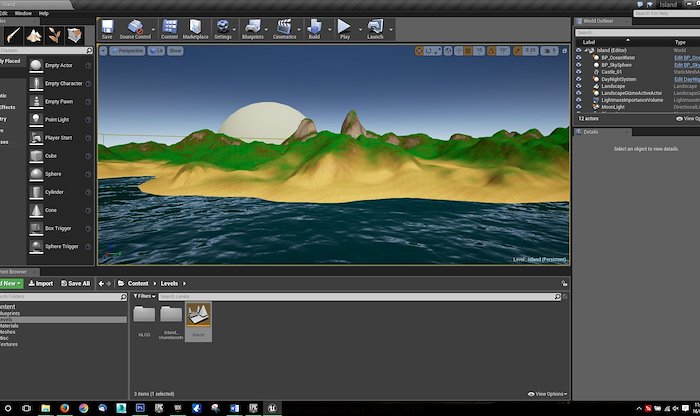Viewport: 700px width, 416px height.
Task: Open viewport options dropdown arrow
Action: (103, 51)
